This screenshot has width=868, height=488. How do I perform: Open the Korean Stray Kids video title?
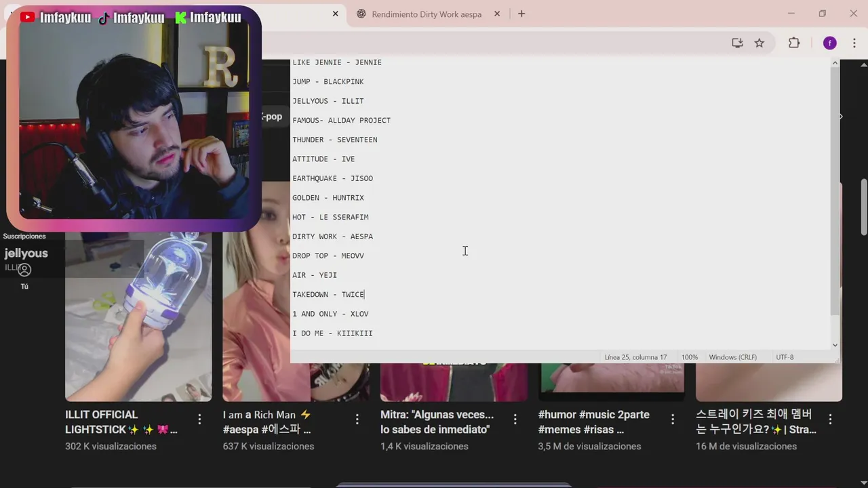point(756,422)
